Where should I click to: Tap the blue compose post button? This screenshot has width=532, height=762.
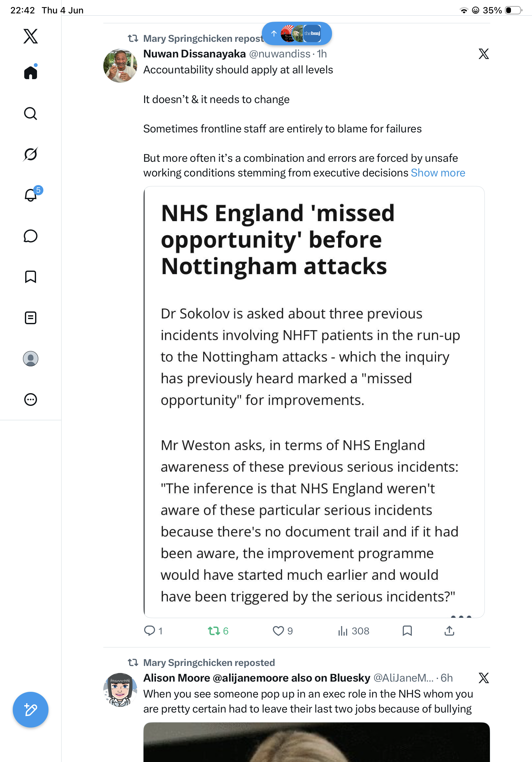tap(31, 710)
